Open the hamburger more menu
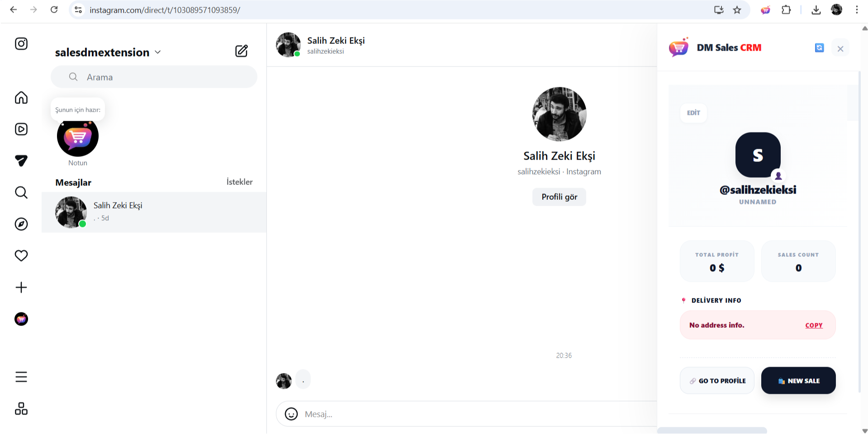868x434 pixels. coord(21,377)
